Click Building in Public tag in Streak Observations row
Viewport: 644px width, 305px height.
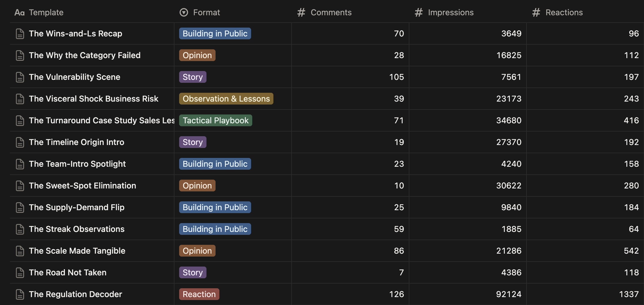pyautogui.click(x=215, y=229)
